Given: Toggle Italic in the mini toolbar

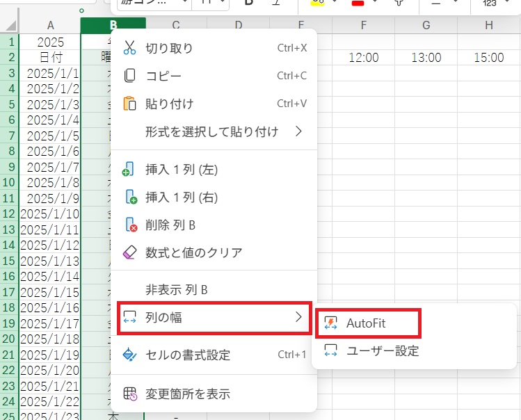Looking at the screenshot, I should tap(275, 3).
